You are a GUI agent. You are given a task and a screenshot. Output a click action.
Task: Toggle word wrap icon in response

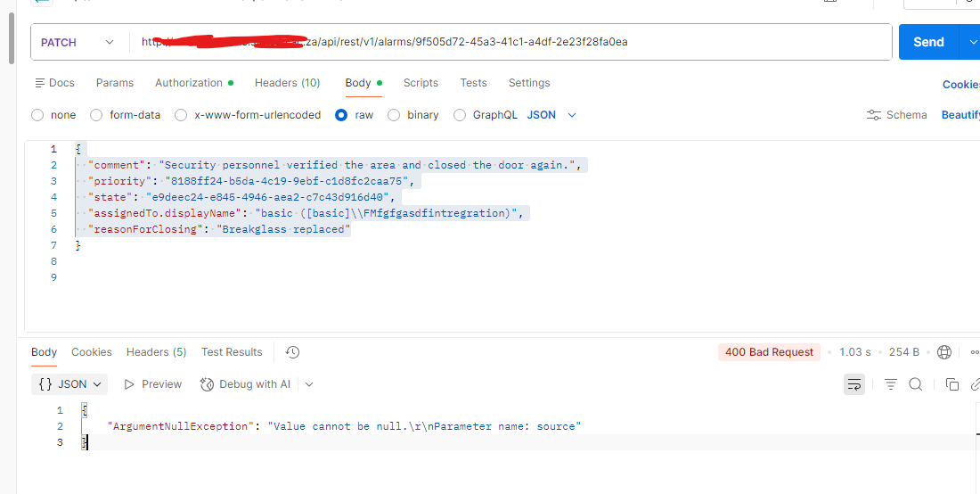853,384
